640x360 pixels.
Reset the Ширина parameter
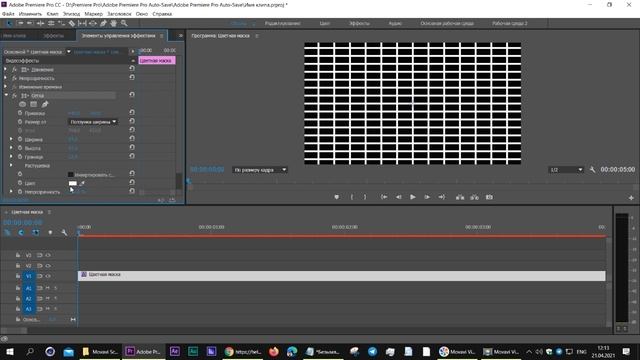pos(132,139)
